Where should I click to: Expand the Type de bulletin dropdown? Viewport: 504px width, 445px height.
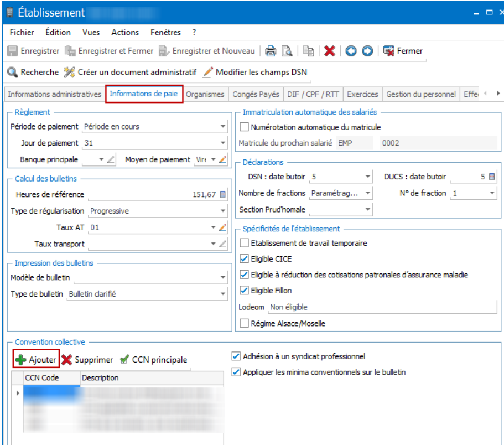tap(223, 294)
